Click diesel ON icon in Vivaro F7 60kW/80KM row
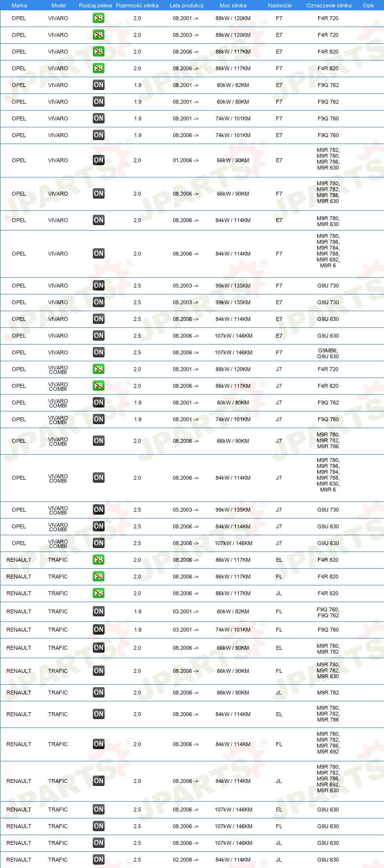 tap(99, 102)
